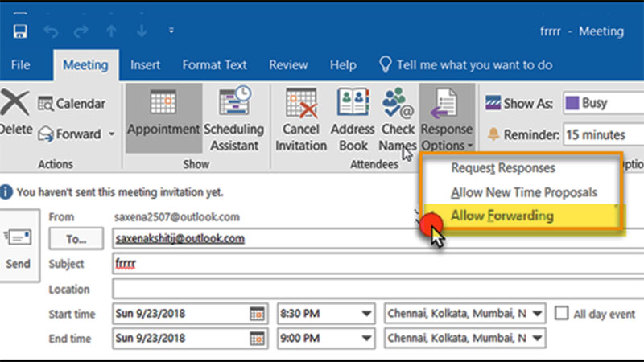The height and width of the screenshot is (362, 644).
Task: Expand the Response Options menu
Action: tap(447, 118)
